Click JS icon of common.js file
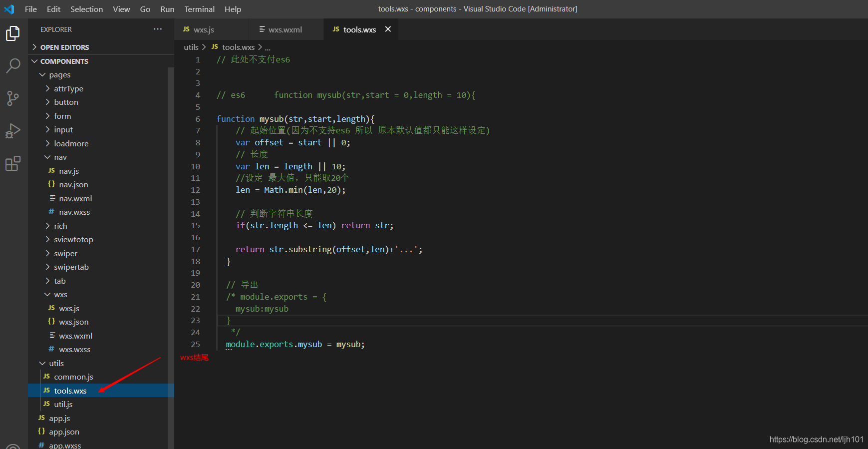The height and width of the screenshot is (449, 868). click(46, 377)
